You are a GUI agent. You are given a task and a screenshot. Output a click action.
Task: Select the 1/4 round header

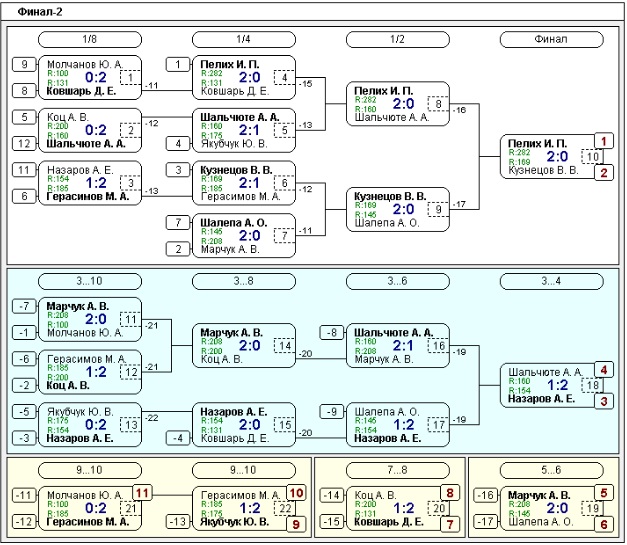[244, 39]
